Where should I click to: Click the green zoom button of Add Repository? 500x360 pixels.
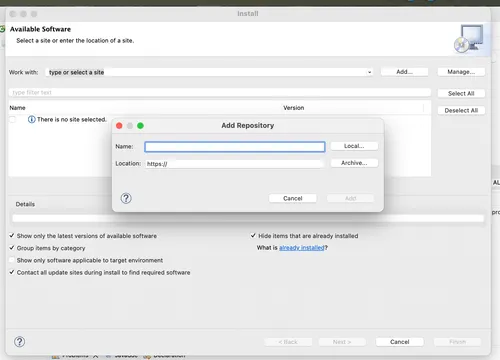(x=140, y=126)
